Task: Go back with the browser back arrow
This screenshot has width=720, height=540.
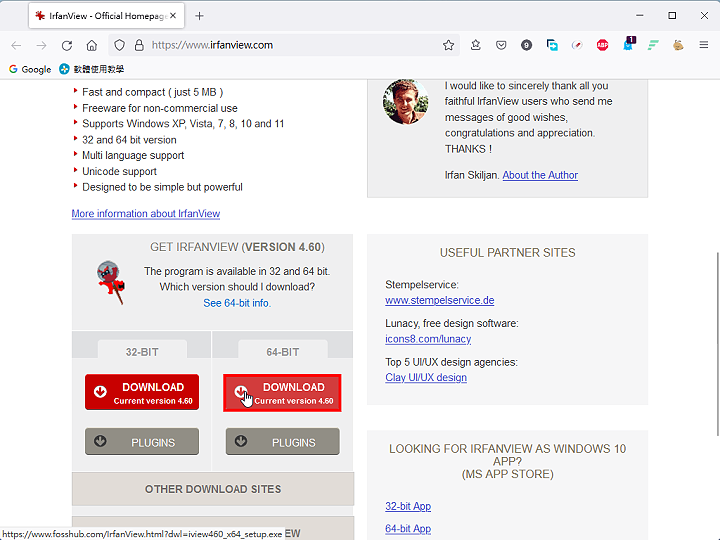Action: tap(17, 45)
